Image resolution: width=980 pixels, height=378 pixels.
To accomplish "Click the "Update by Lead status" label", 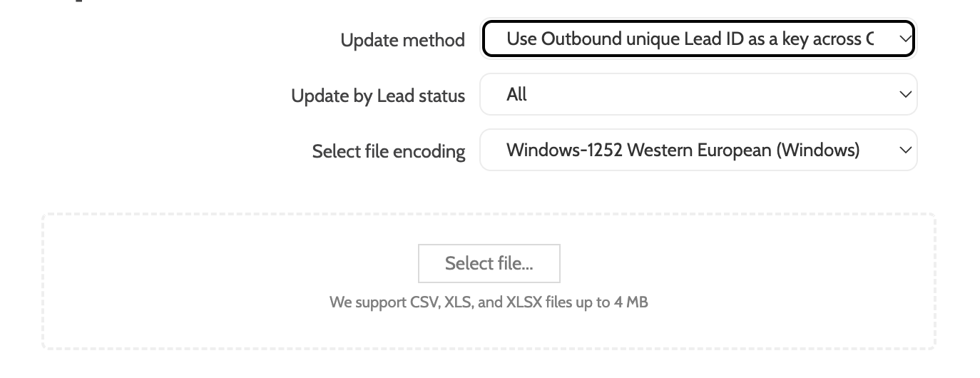I will [x=378, y=96].
